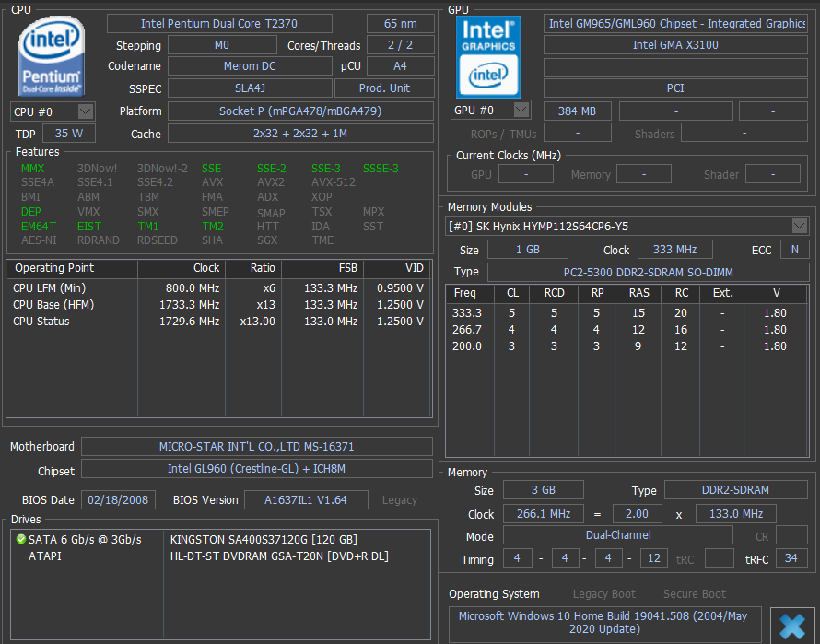Select the CPU Base (HFM) row
The width and height of the screenshot is (820, 644).
pyautogui.click(x=218, y=304)
